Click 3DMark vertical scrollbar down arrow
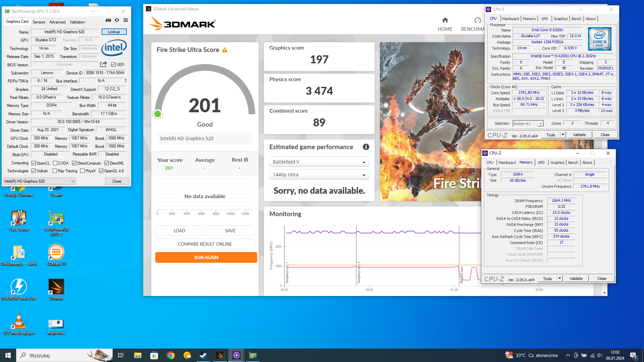Image resolution: width=644 pixels, height=362 pixels. [x=604, y=293]
